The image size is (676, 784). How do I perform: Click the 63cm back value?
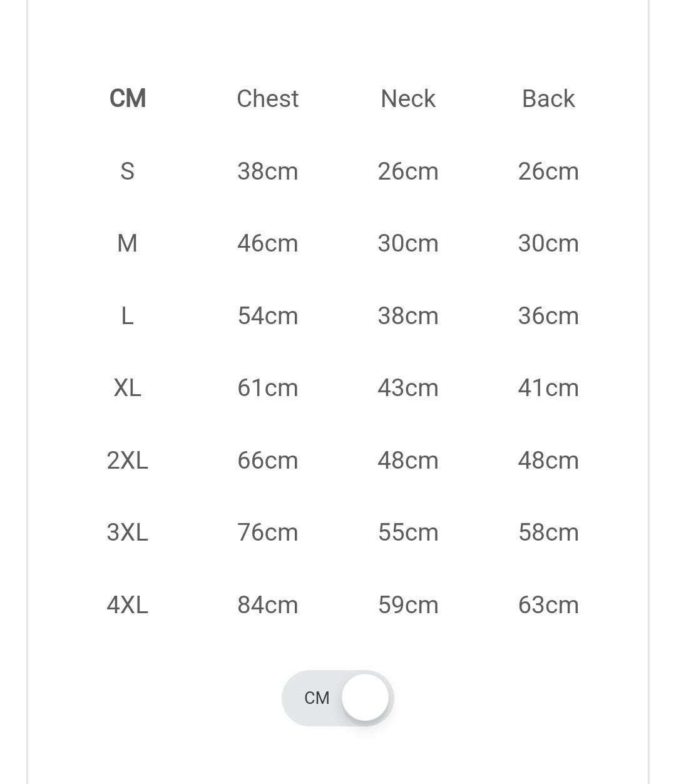548,605
